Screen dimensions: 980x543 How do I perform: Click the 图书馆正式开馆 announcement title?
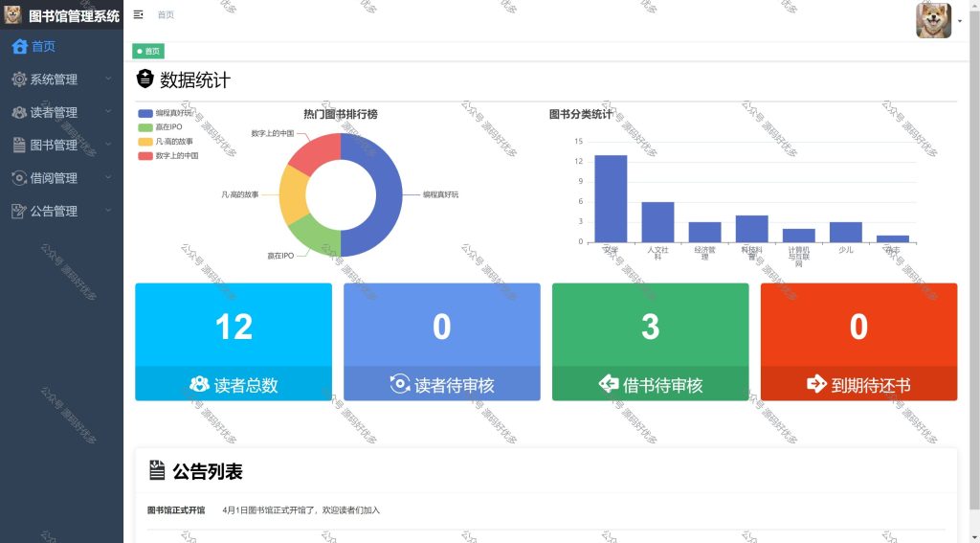[176, 510]
